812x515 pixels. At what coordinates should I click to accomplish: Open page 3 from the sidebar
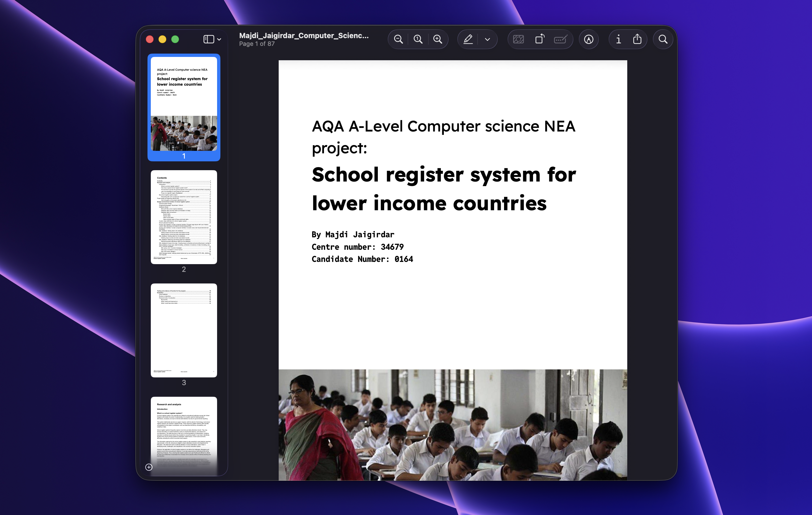[184, 329]
